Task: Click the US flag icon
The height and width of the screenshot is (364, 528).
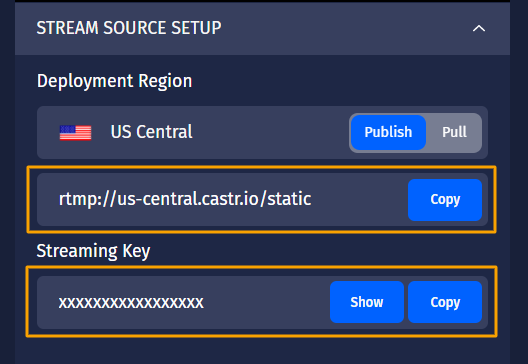Action: pos(75,132)
